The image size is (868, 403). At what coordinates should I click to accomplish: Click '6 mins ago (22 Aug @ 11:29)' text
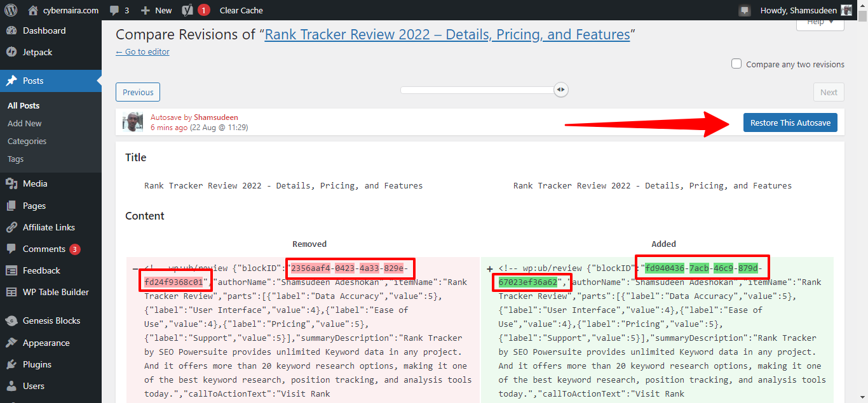click(x=199, y=128)
